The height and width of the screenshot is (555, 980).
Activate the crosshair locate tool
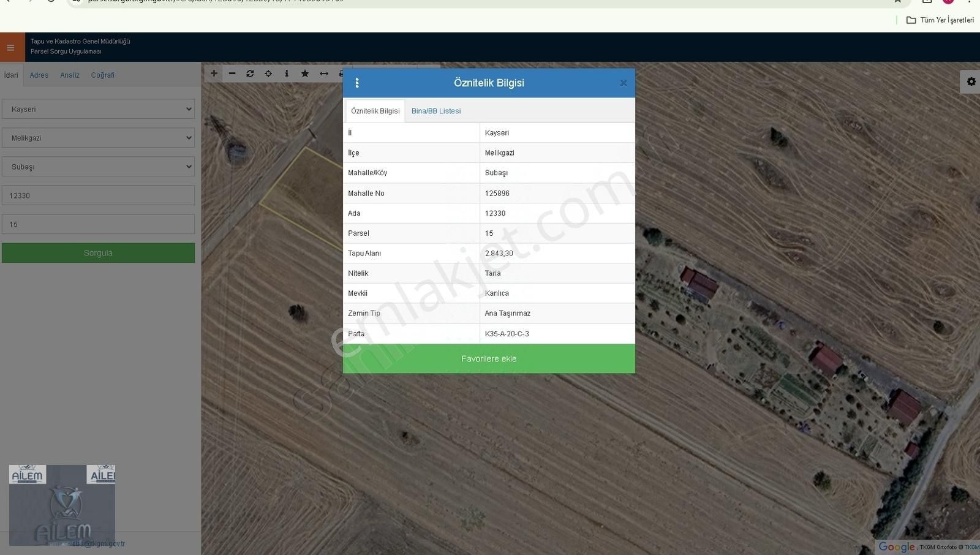tap(268, 74)
